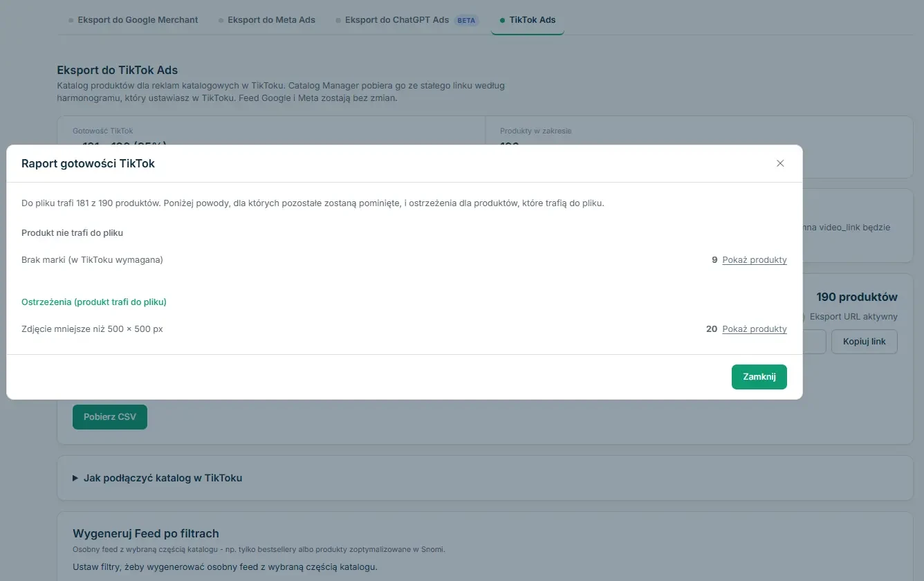The image size is (924, 581).
Task: Switch to Eksport do Google Merchant tab
Action: (x=133, y=20)
